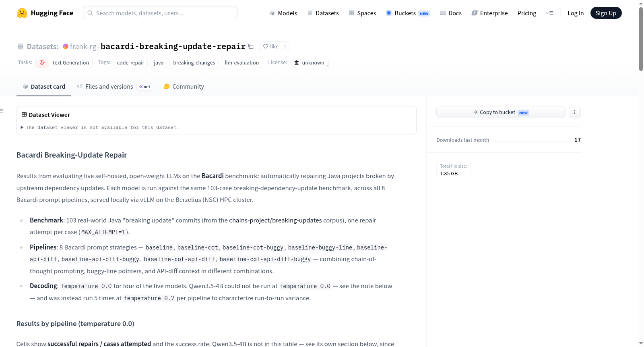This screenshot has height=347, width=644.
Task: Click the MAX_ATTEMPT=1 code text
Action: tap(103, 232)
